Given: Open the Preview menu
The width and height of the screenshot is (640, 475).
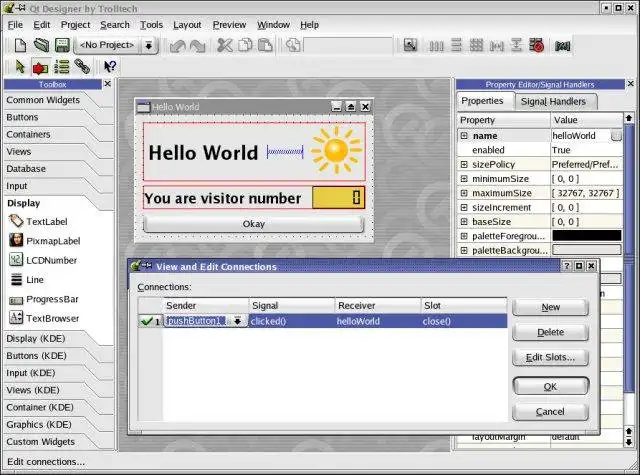Looking at the screenshot, I should (229, 25).
